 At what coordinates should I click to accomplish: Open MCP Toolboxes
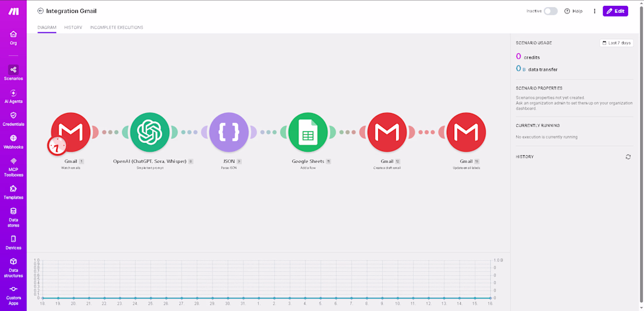(13, 167)
